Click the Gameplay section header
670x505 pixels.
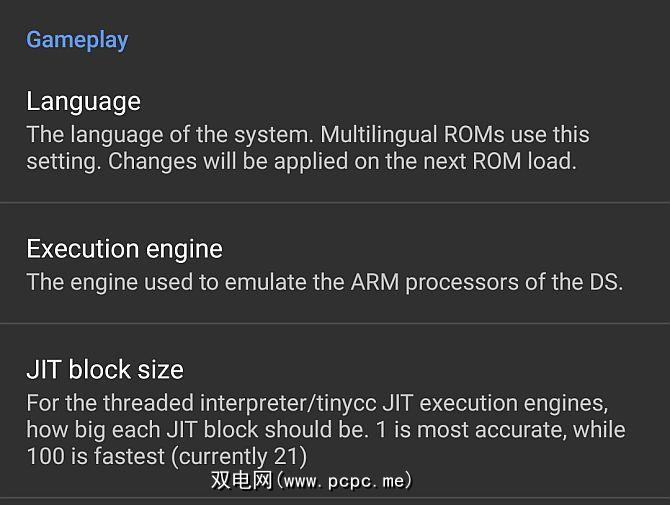click(77, 40)
